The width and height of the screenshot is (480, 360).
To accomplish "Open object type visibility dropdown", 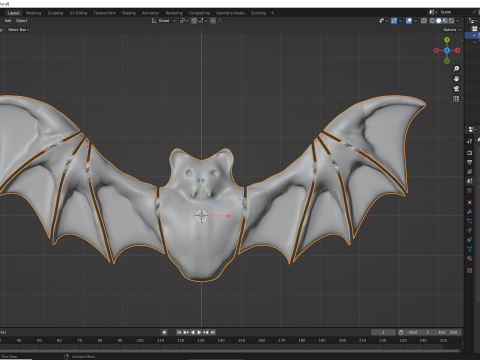I will click(x=384, y=21).
